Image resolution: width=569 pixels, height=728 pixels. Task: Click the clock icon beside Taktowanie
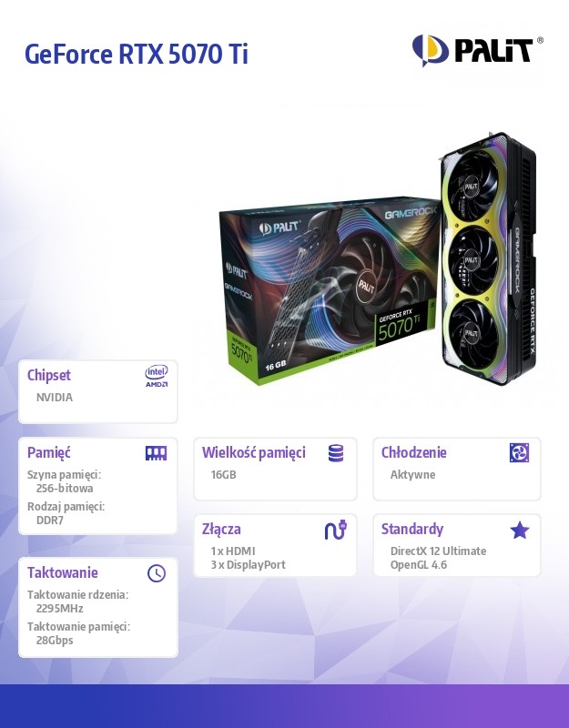[x=157, y=573]
